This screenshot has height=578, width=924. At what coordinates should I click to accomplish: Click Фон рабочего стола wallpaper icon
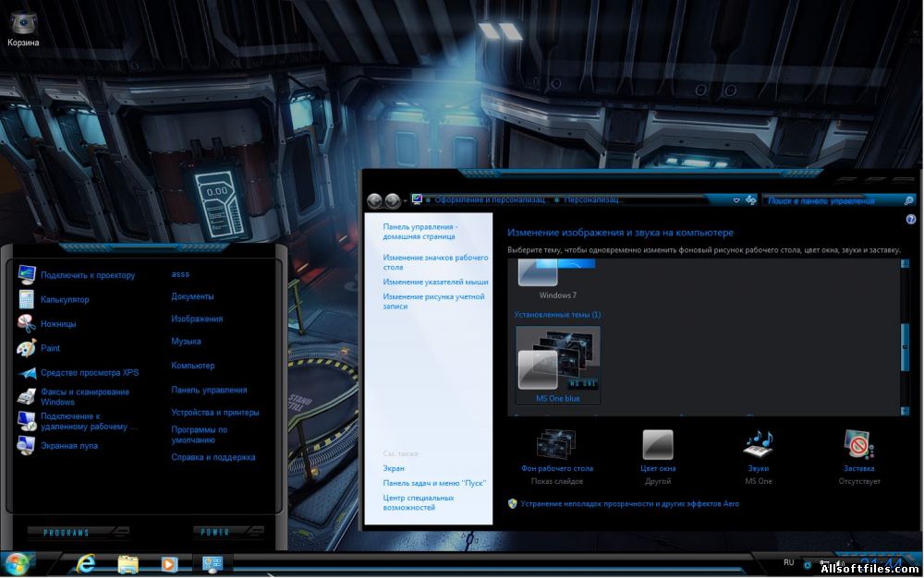click(x=556, y=444)
